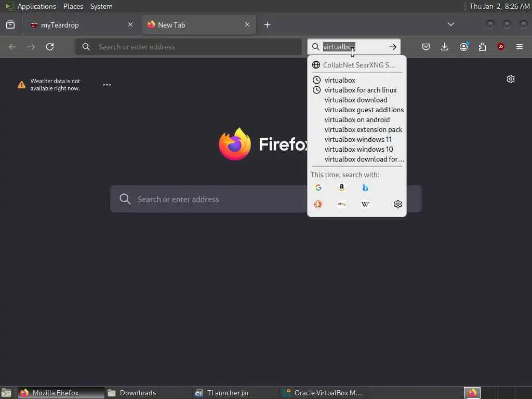Open the Places menu
Viewport: 532px width, 399px height.
pyautogui.click(x=73, y=6)
